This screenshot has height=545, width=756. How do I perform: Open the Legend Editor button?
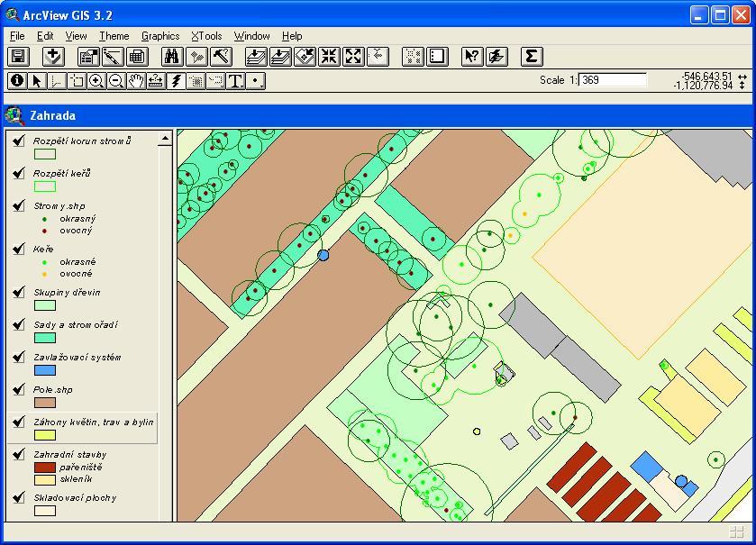(x=113, y=57)
